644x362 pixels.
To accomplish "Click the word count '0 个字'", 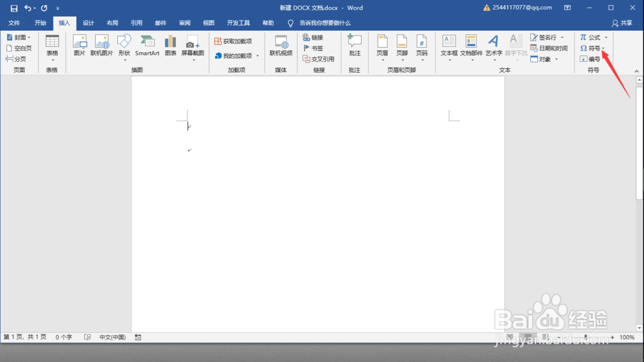I will point(64,337).
